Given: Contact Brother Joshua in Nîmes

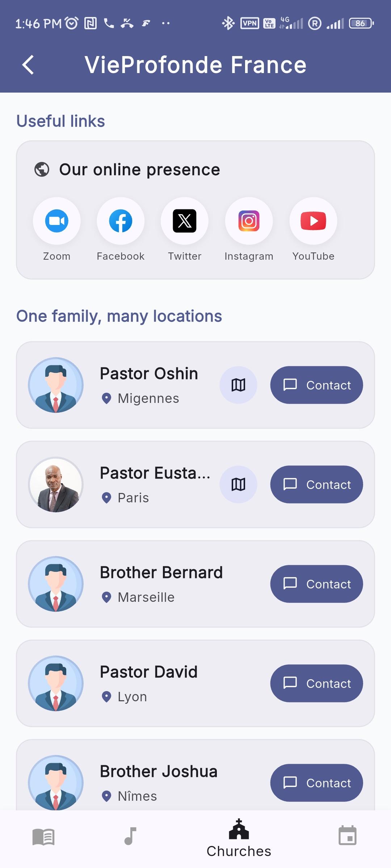Looking at the screenshot, I should [316, 783].
